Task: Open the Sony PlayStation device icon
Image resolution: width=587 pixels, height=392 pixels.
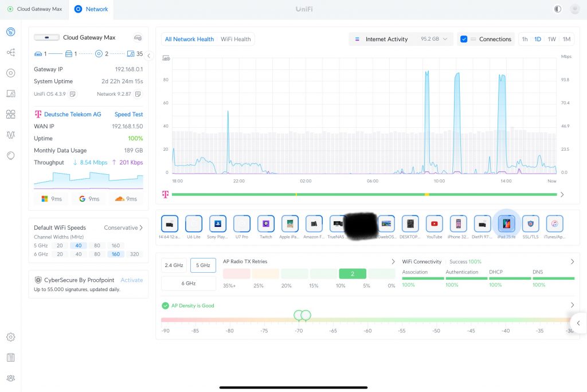Action: click(x=218, y=224)
